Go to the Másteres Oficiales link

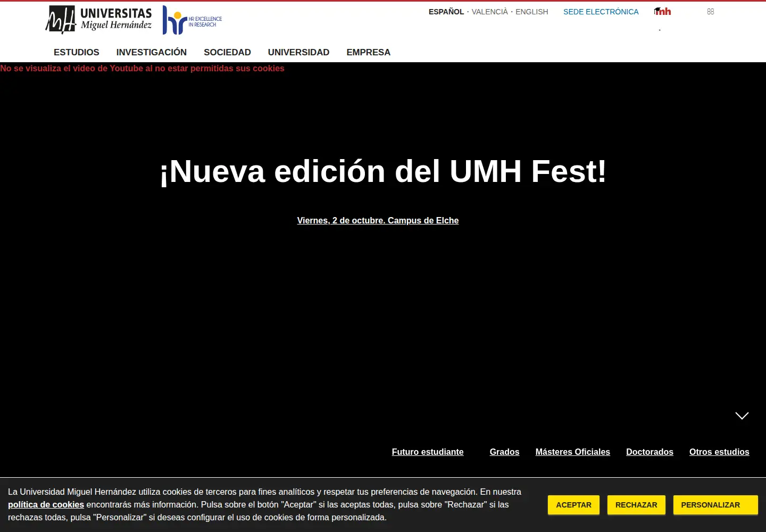click(x=573, y=452)
